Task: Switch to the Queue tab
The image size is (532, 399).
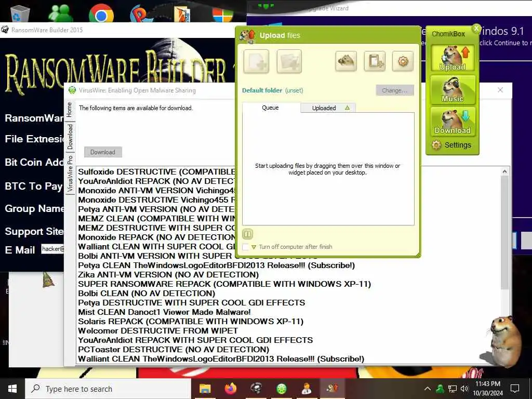Action: click(270, 108)
